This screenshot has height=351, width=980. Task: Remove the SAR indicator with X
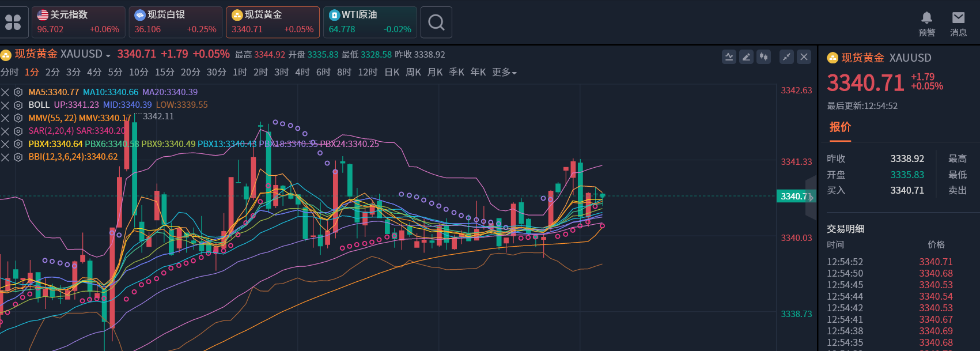pyautogui.click(x=5, y=131)
